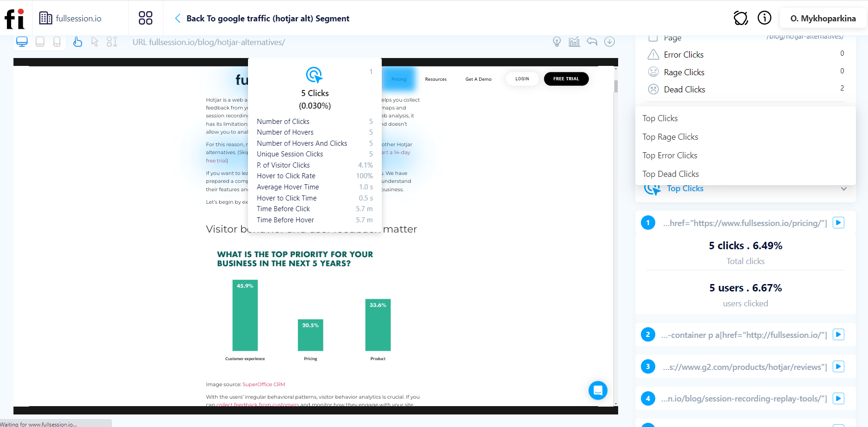Open the blue chat widget bubble
Screen dimensions: 868x427
click(598, 390)
